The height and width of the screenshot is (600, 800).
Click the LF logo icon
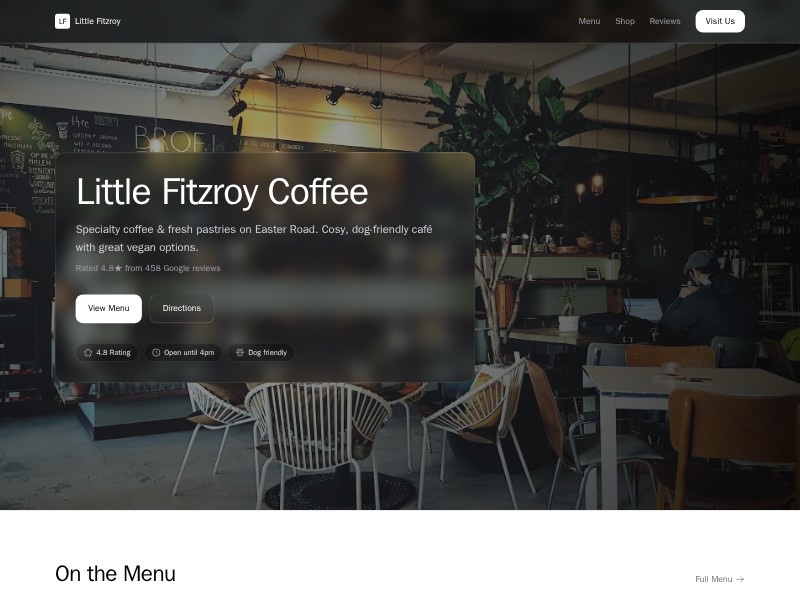[x=62, y=21]
